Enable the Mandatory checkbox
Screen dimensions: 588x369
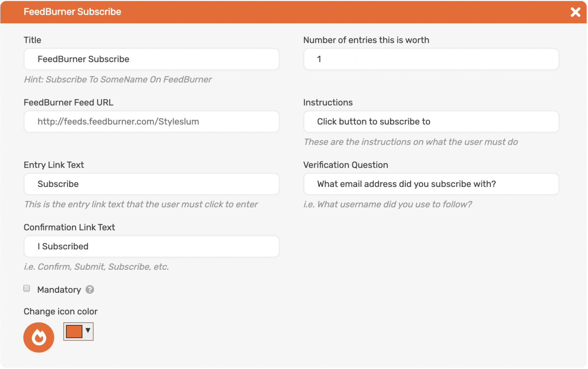pos(26,288)
